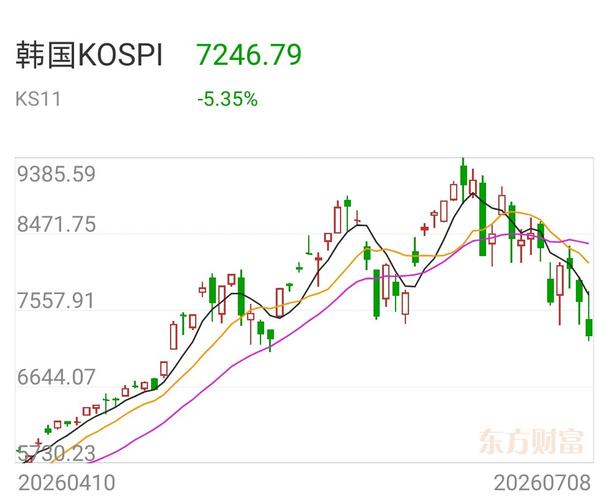This screenshot has height=500, width=609.
Task: Select the 7246.79 current price value
Action: pos(249,55)
